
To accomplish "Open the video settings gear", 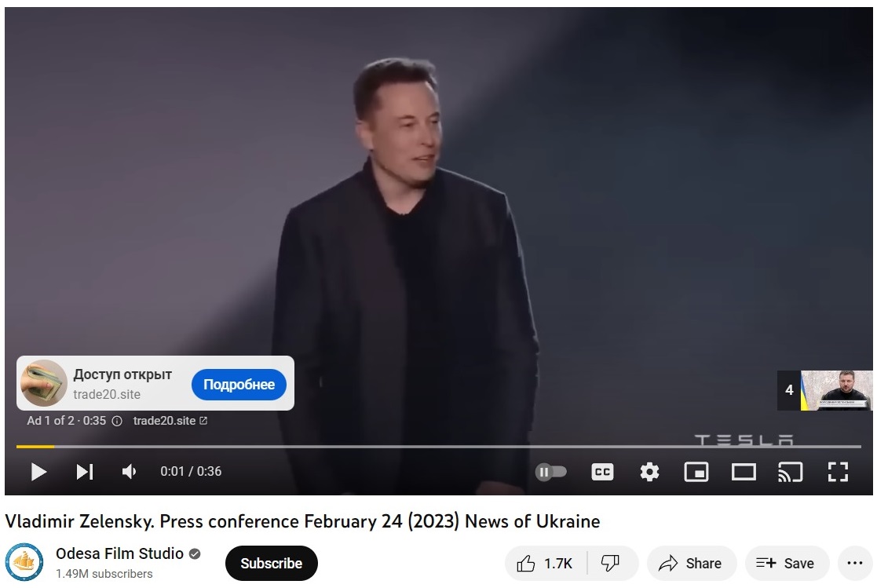I will pos(649,472).
